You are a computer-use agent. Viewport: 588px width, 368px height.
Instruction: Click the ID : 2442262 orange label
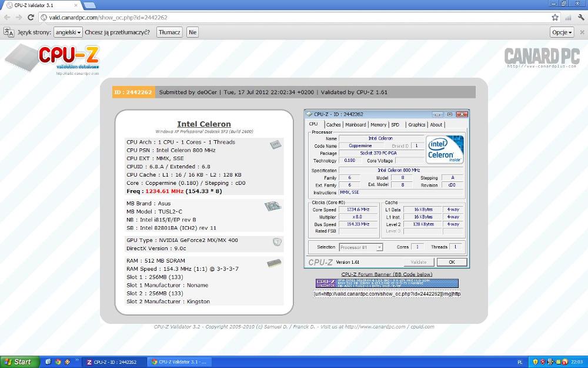(133, 92)
